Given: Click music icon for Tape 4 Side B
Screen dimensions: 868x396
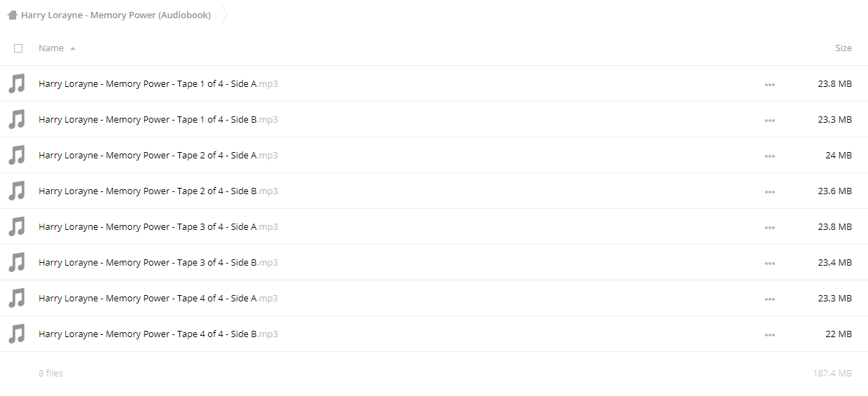Looking at the screenshot, I should (16, 334).
